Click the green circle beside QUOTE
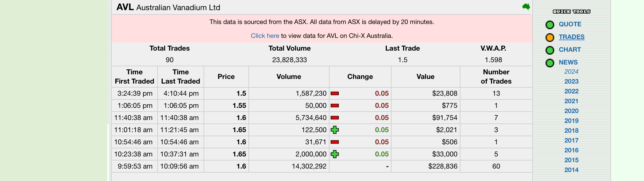The image size is (644, 181). tap(550, 25)
